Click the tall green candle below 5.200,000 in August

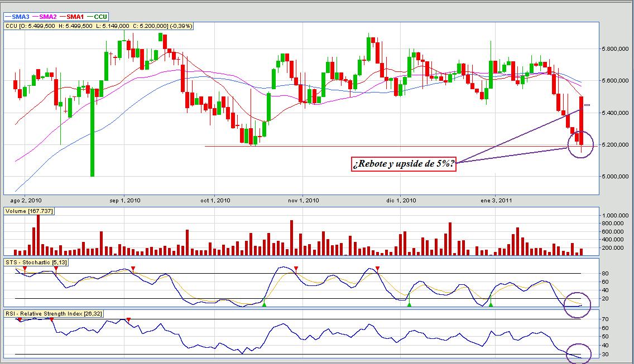pyautogui.click(x=92, y=133)
